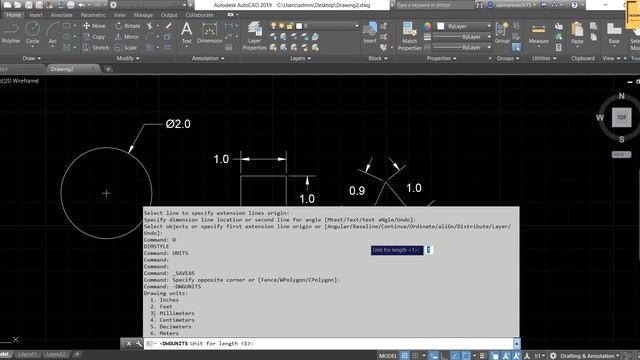Viewport: 640px width, 360px height.
Task: Click the lineweight ByLayer dropdown
Action: click(462, 37)
